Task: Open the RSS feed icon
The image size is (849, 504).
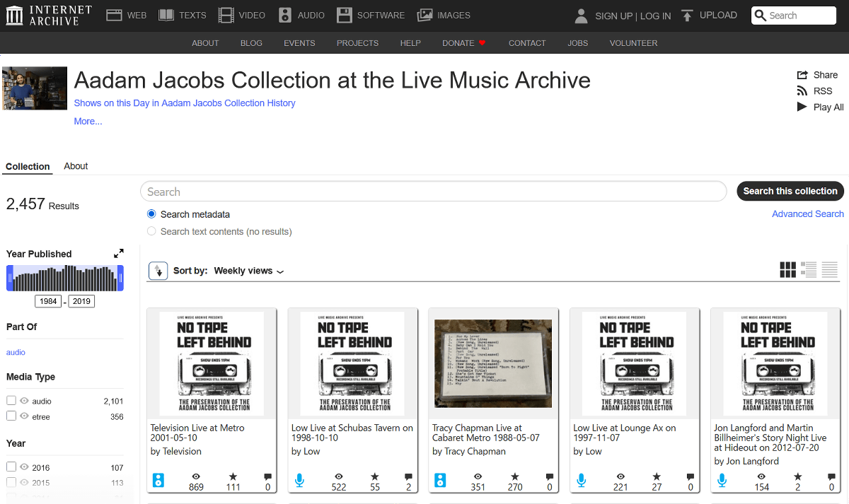Action: [802, 91]
